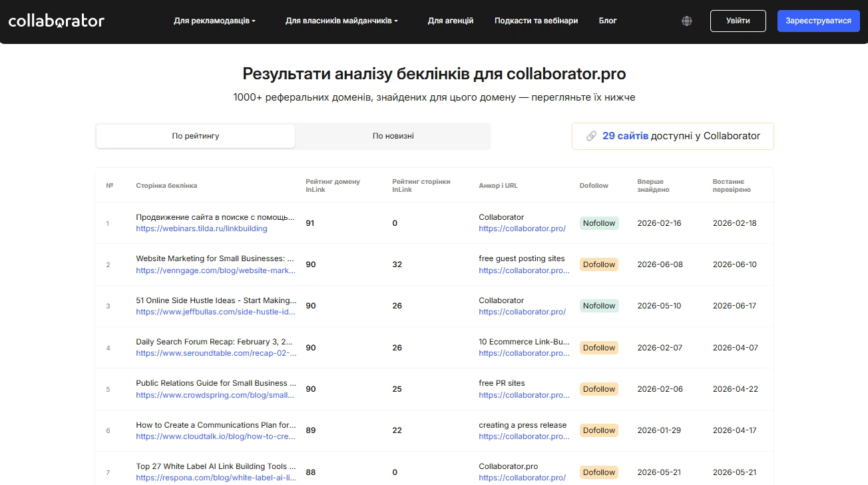868x485 pixels.
Task: Click the anchor text '10 Ecommerce Link-Bu...'
Action: point(524,342)
